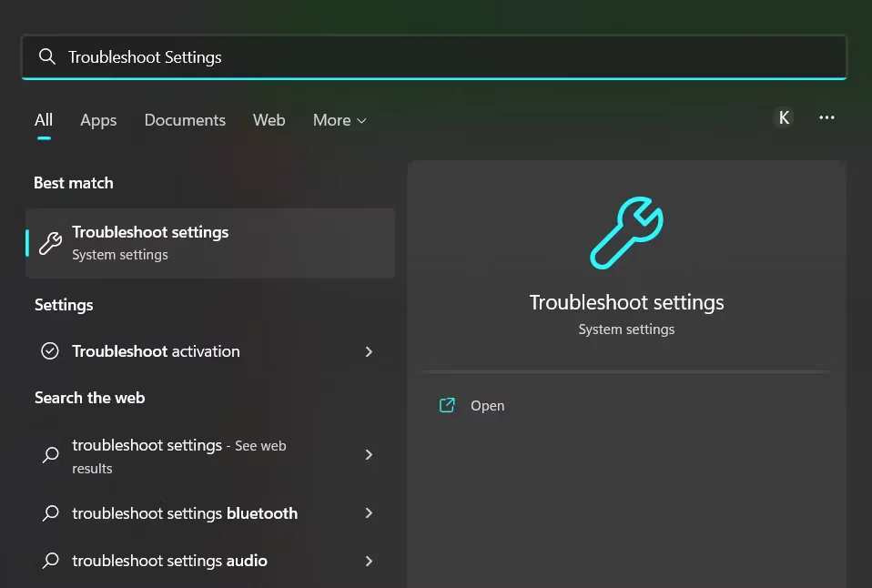
Task: Select the Web filter tab
Action: (x=269, y=119)
